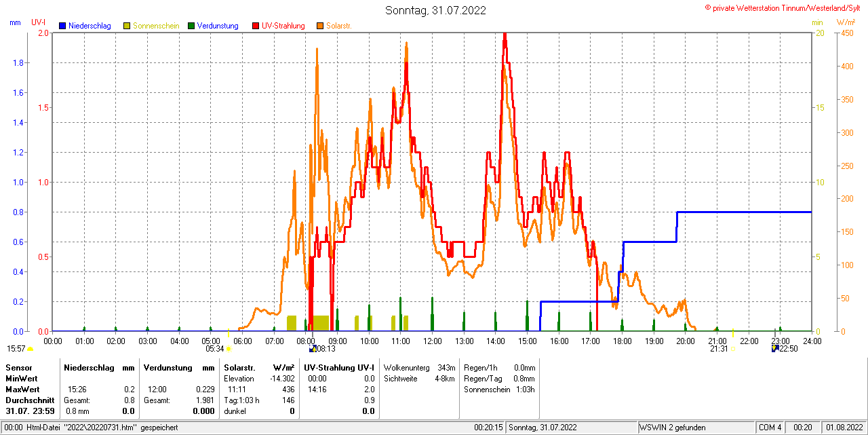Viewport: 868px width, 435px height.
Task: Click the Niederschlag maximum time 15:26
Action: [77, 390]
